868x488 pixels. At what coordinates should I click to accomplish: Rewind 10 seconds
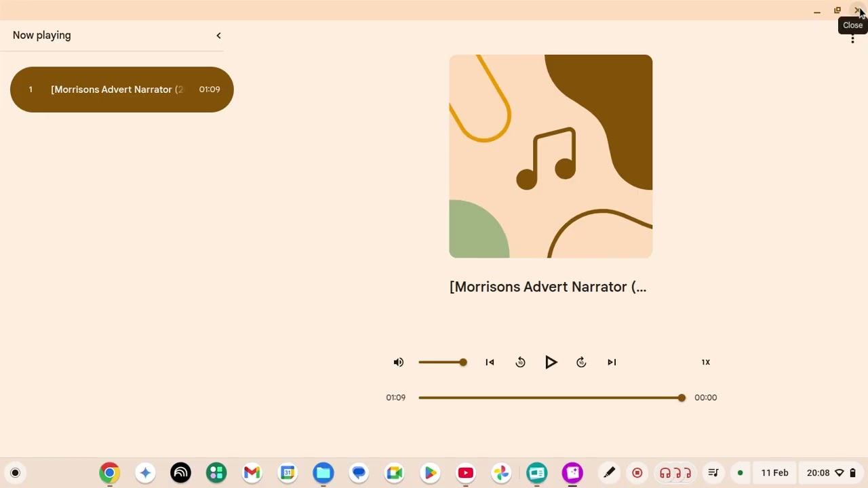click(520, 362)
